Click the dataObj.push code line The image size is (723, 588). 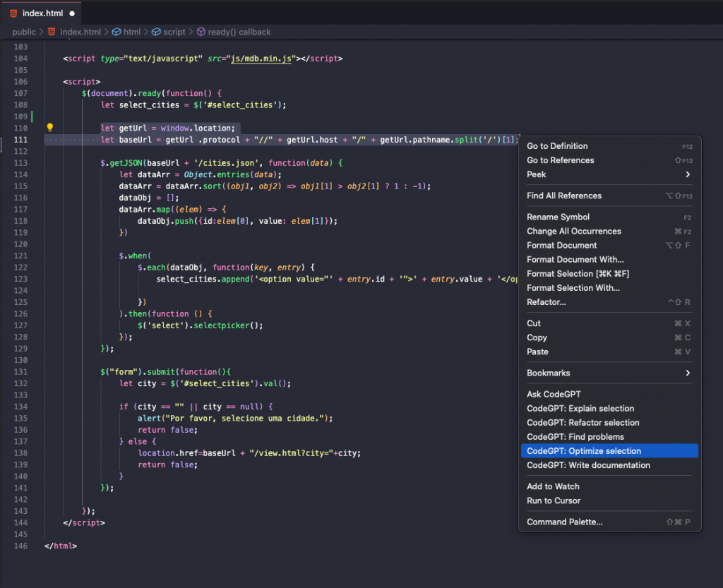tap(237, 221)
